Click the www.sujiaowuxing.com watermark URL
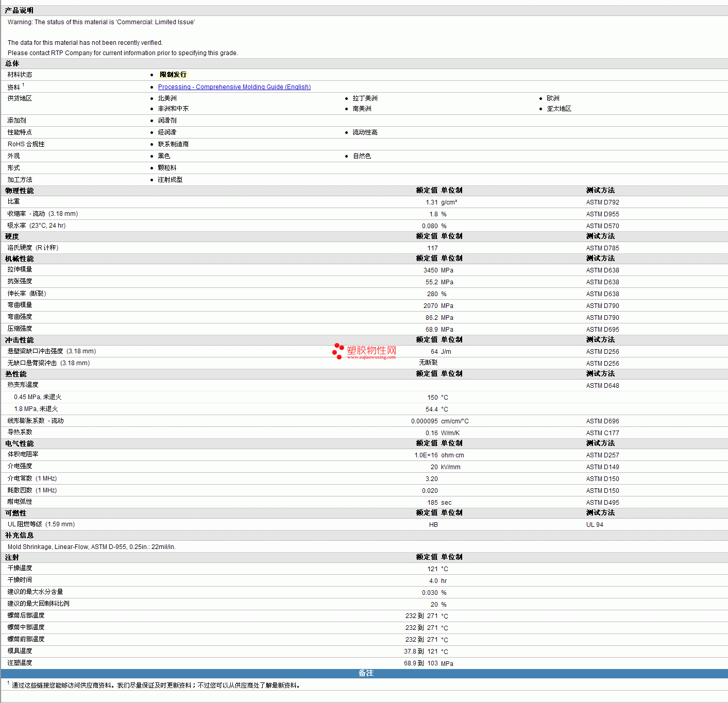This screenshot has height=703, width=728. click(371, 357)
